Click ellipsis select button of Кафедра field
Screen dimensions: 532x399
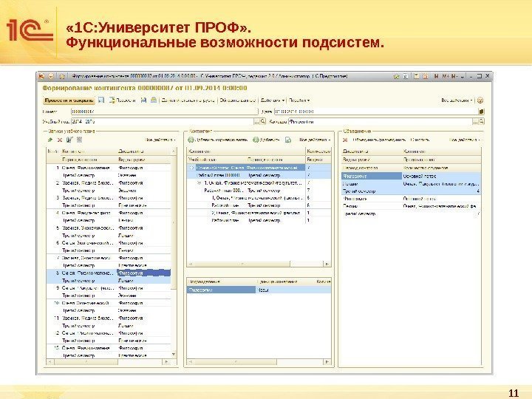point(476,121)
